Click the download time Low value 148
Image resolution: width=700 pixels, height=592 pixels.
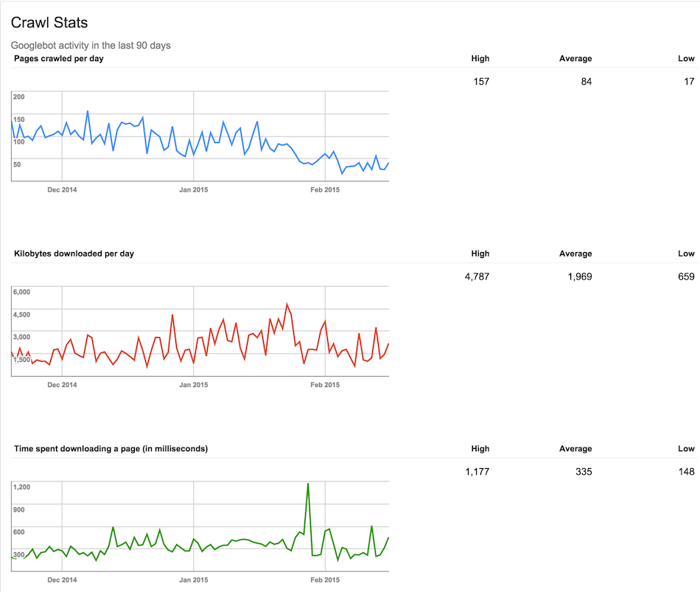686,472
